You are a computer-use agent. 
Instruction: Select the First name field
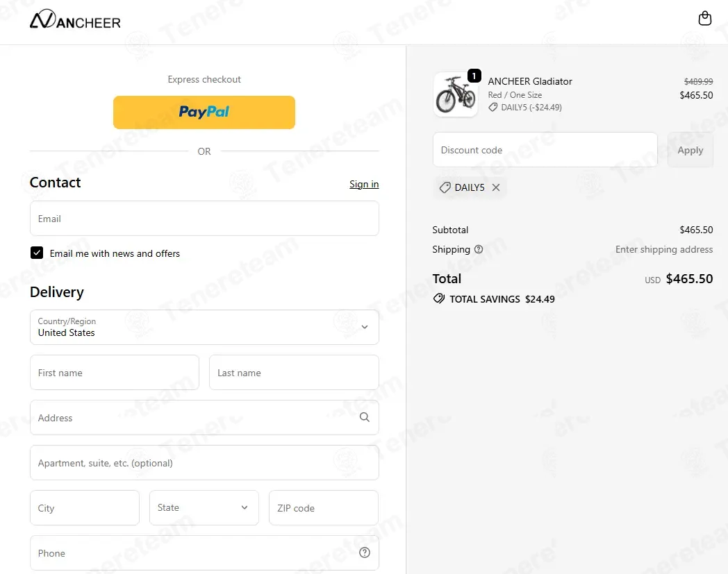115,373
